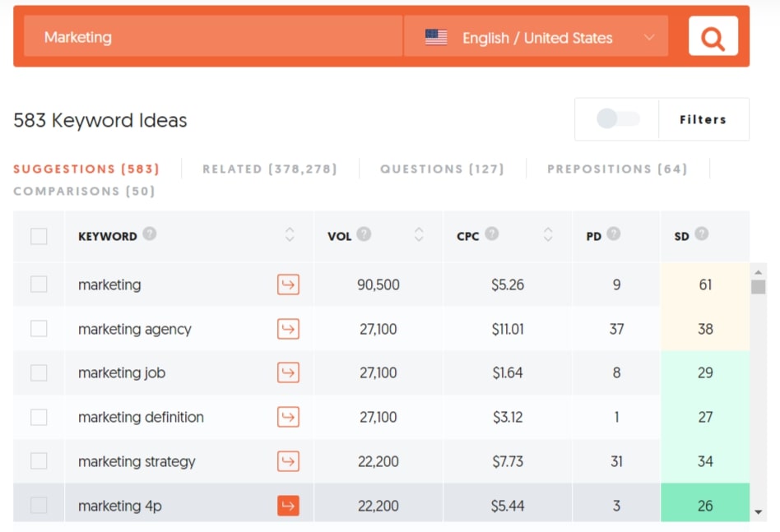
Task: Check the box for marketing strategy row
Action: (x=39, y=461)
